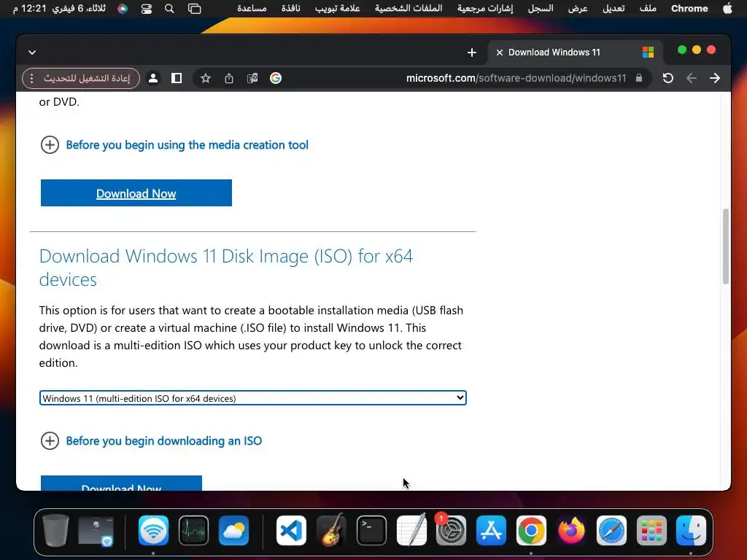This screenshot has width=747, height=560.
Task: Click Download Now for media creation tool
Action: pyautogui.click(x=136, y=192)
